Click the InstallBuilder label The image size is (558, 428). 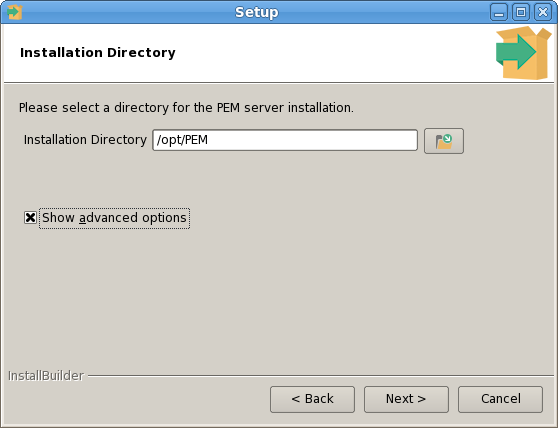tap(46, 376)
